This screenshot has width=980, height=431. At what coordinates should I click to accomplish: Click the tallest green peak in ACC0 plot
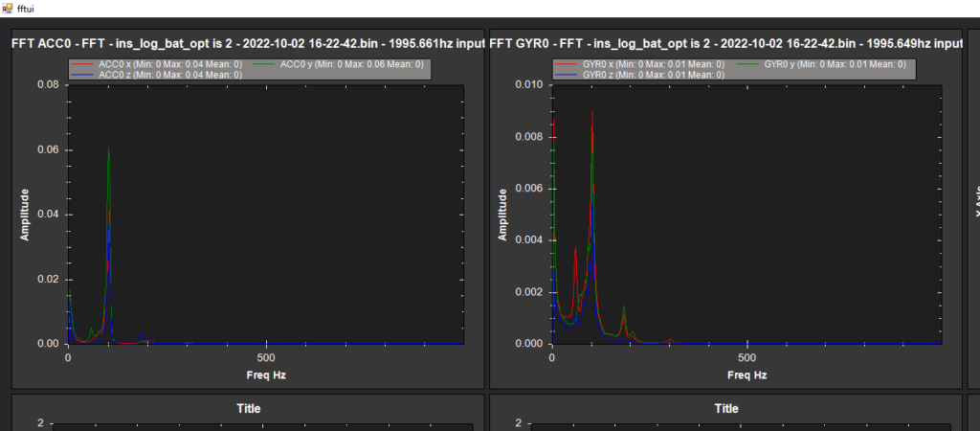pyautogui.click(x=109, y=148)
